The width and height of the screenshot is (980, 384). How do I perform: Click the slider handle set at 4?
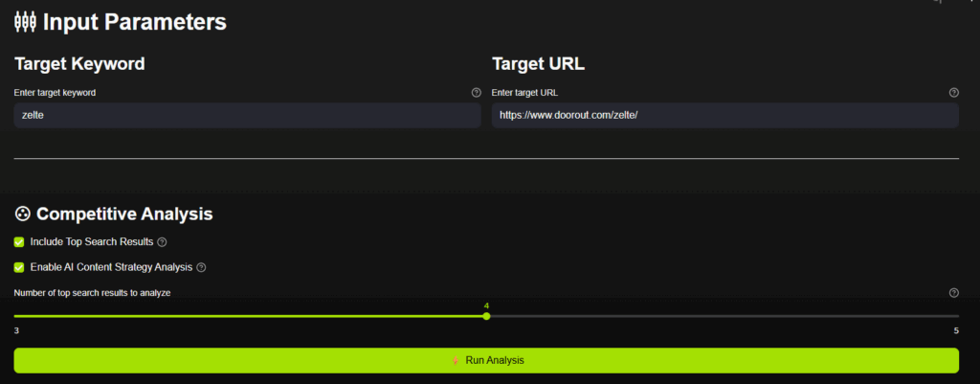(486, 316)
